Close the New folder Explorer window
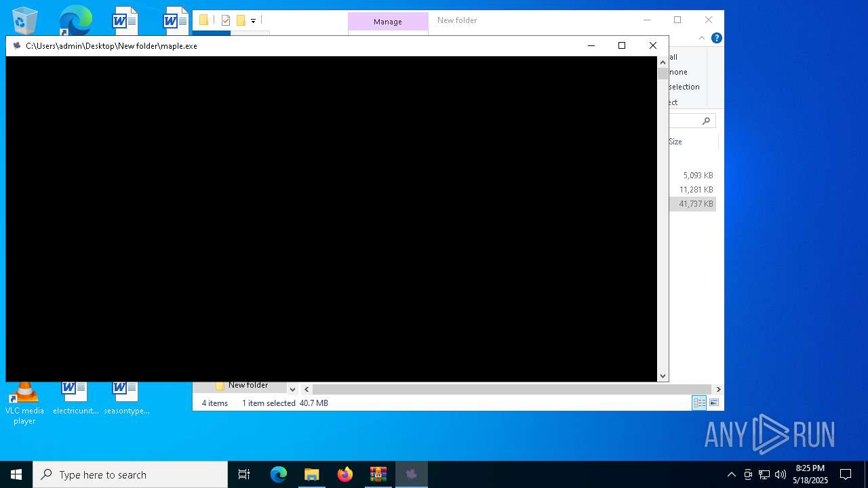The image size is (868, 488). coord(709,20)
